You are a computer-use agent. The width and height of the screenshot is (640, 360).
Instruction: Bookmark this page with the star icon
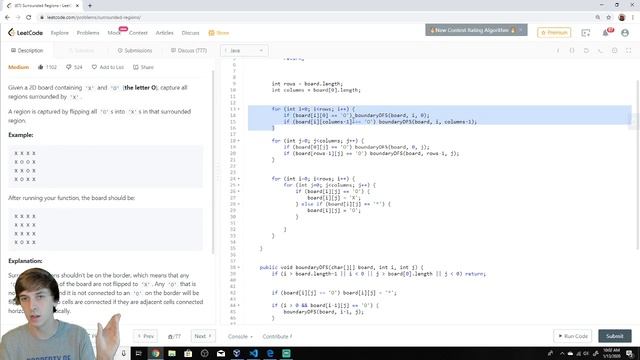pos(609,17)
